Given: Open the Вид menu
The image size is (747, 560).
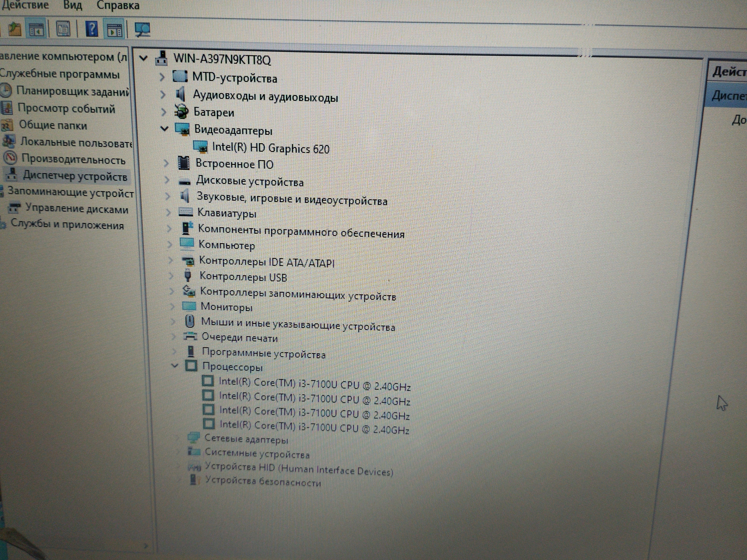Looking at the screenshot, I should pos(73,5).
